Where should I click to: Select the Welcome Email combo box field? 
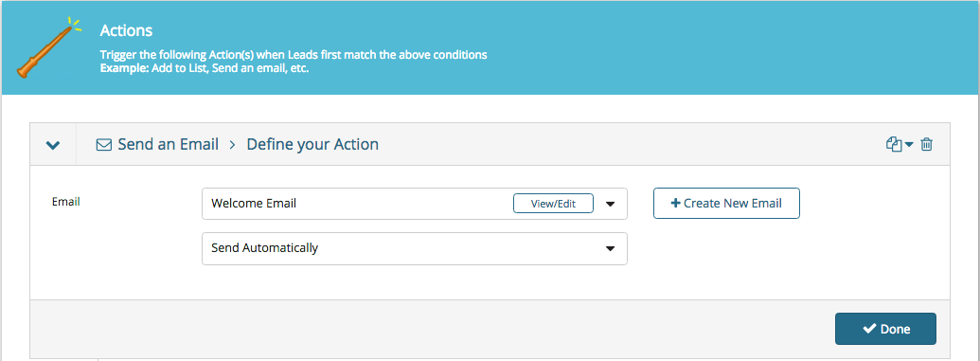415,204
